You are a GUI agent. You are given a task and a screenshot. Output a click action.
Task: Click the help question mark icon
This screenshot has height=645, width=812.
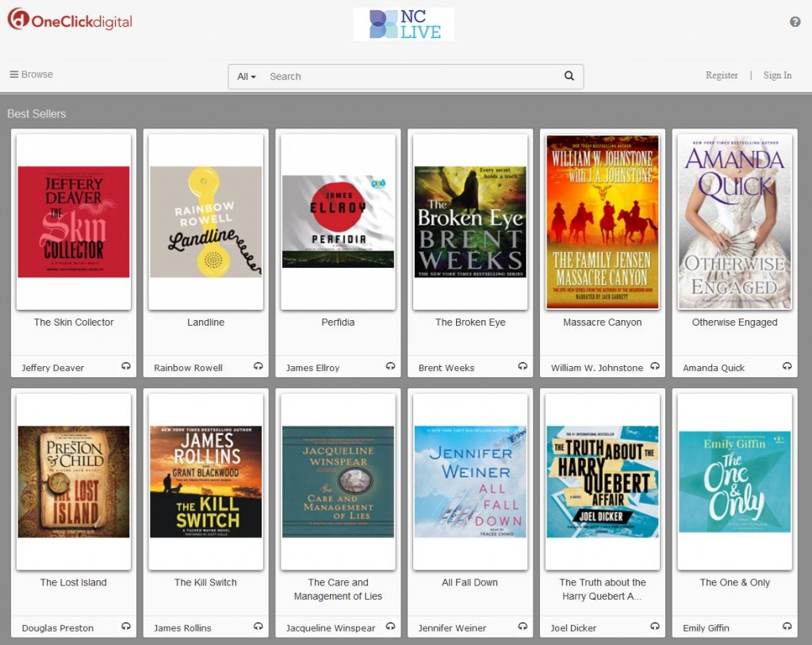click(795, 22)
